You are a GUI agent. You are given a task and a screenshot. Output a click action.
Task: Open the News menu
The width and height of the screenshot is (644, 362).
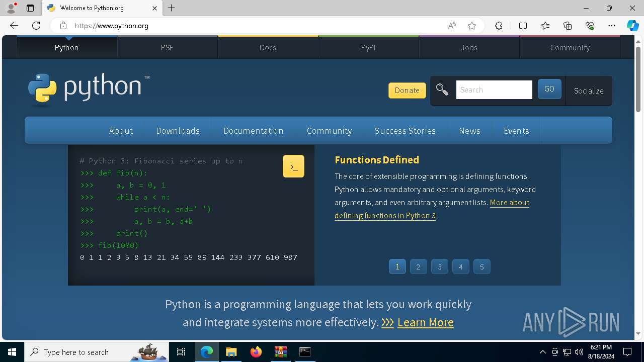[x=469, y=131]
